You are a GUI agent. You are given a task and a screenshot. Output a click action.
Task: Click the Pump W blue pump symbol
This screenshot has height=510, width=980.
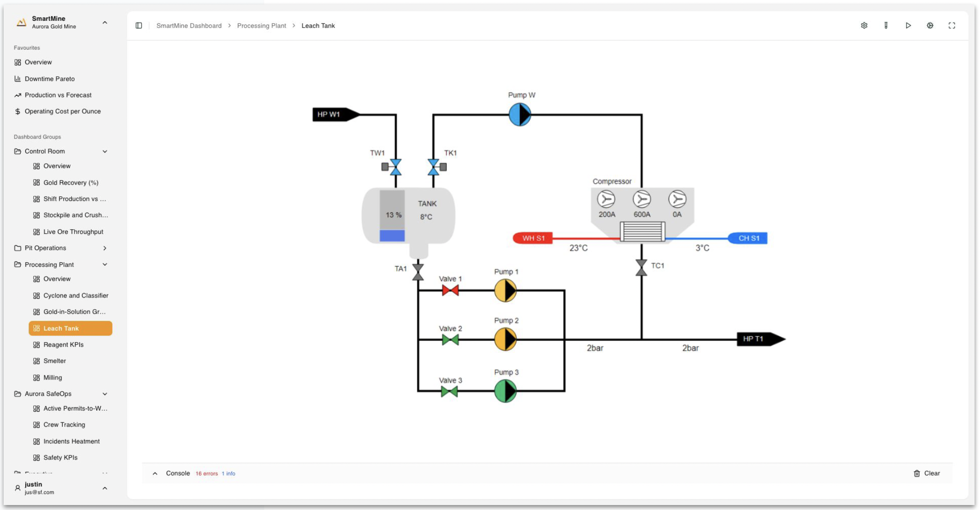pyautogui.click(x=519, y=115)
